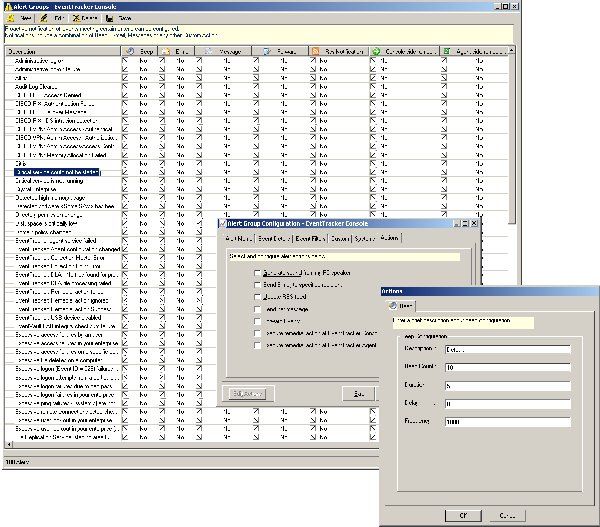The width and height of the screenshot is (600, 527).
Task: Click the Edit Actions button
Action: (247, 393)
